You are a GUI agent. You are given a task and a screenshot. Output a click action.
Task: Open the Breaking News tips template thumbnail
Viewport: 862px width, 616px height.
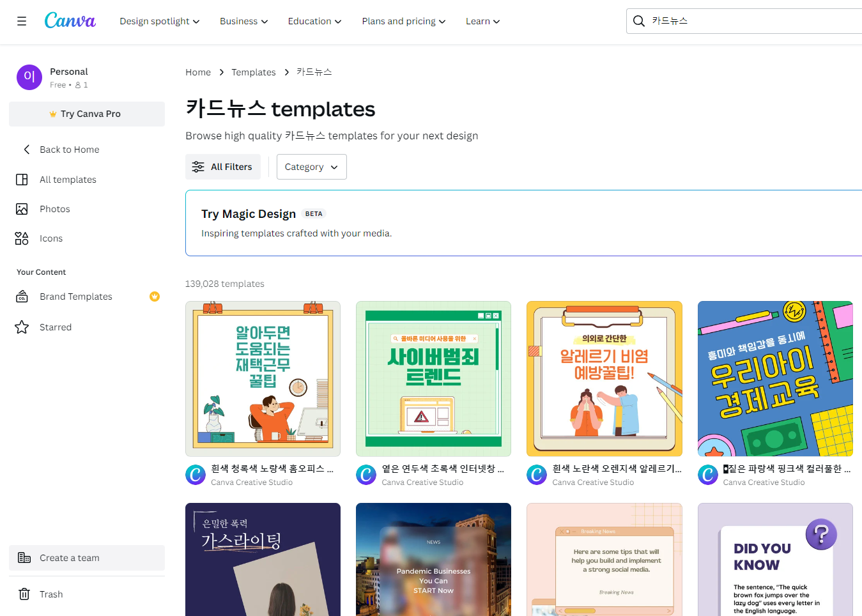pyautogui.click(x=604, y=559)
